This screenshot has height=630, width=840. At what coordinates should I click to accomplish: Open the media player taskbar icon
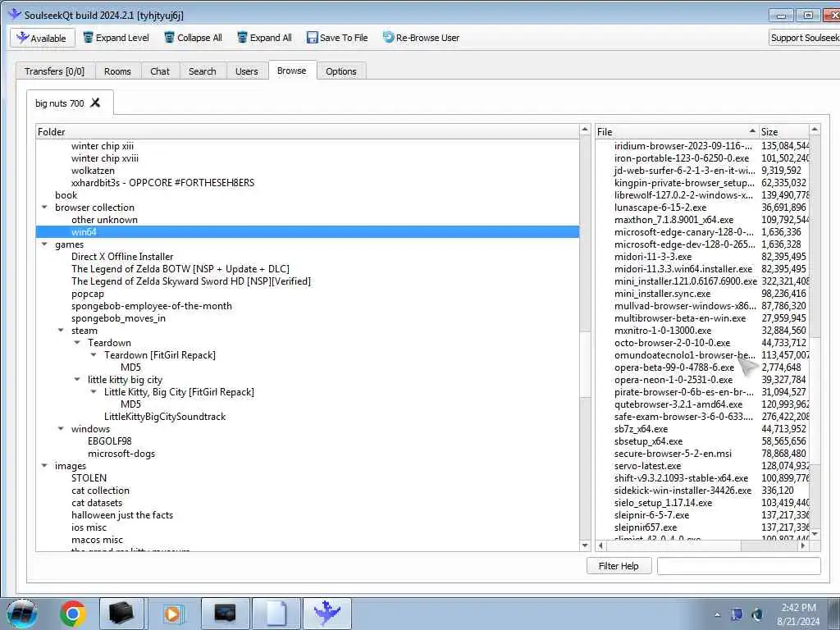172,614
